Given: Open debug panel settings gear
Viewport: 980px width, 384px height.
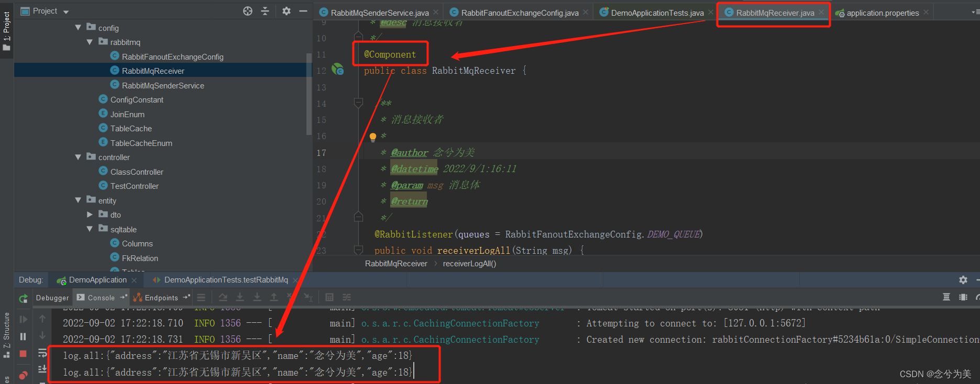Looking at the screenshot, I should click(963, 280).
